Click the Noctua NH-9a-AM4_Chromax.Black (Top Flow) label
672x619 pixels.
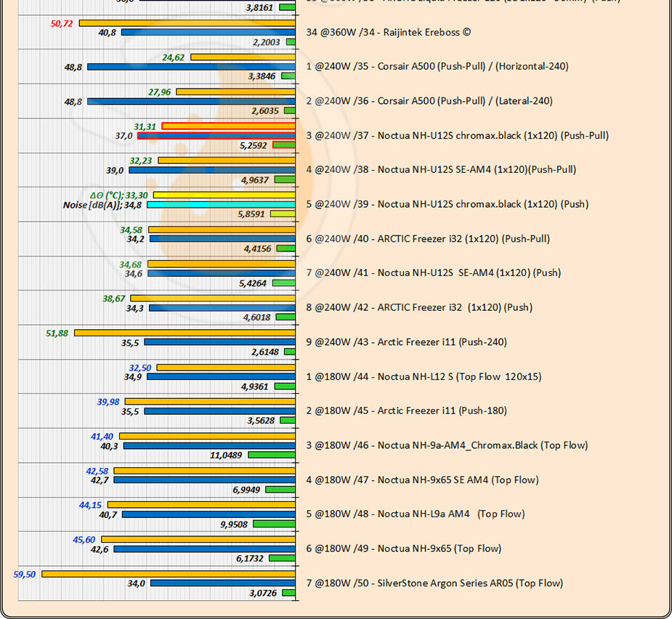tap(447, 445)
